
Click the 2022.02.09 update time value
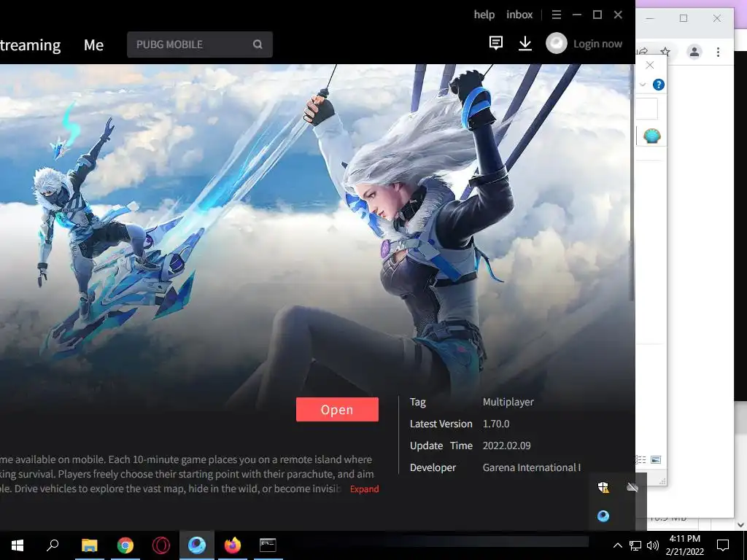tap(506, 446)
